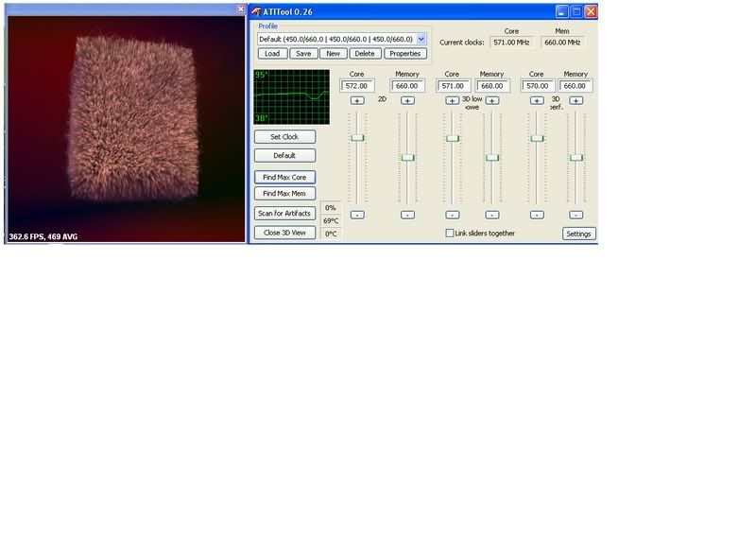Click the 3D low power Memory slider handle
Image resolution: width=756 pixels, height=538 pixels.
pos(492,158)
